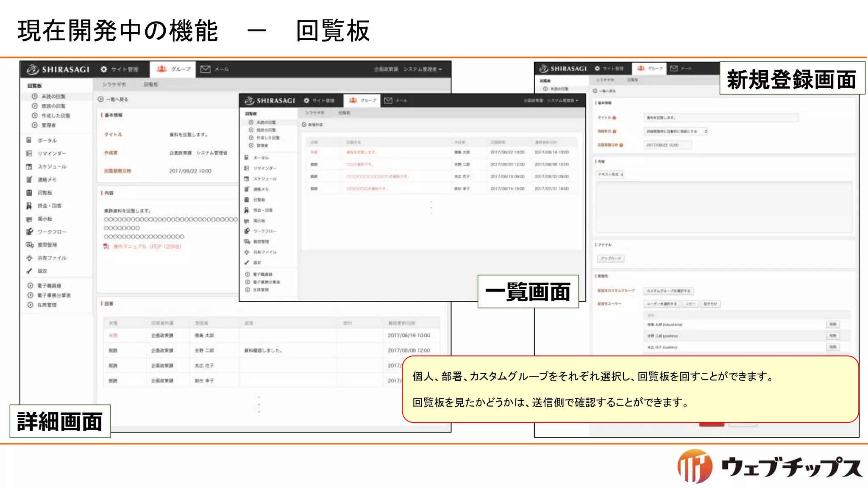Click the gear icon in list window header

[x=306, y=100]
